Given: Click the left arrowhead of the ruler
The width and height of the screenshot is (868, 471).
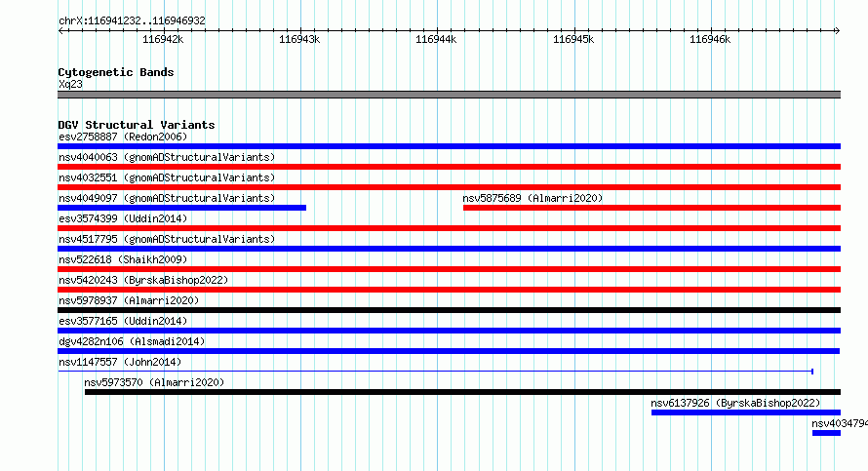Looking at the screenshot, I should click(61, 30).
